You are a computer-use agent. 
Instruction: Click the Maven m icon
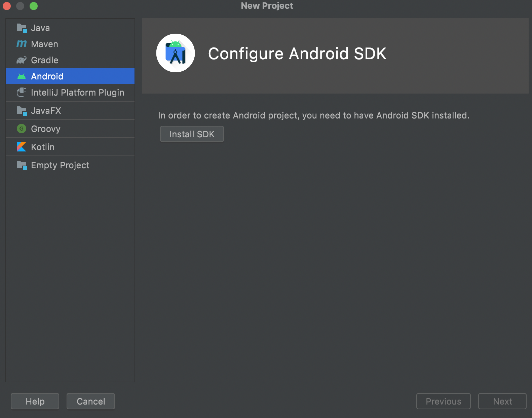coord(22,44)
